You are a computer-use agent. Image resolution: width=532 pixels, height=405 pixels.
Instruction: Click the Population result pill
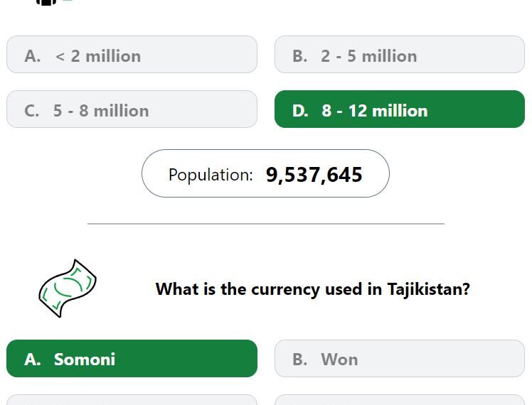[x=265, y=173]
